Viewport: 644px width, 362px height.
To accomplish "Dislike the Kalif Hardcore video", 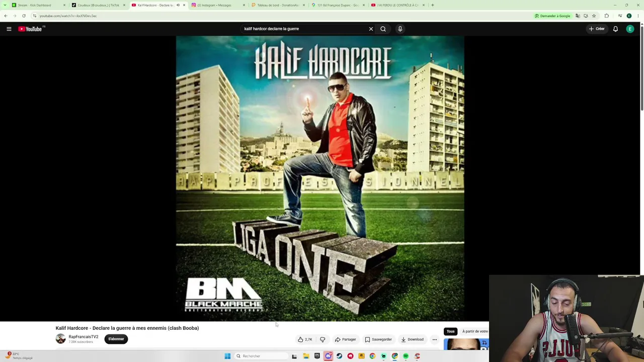I will coord(323,339).
